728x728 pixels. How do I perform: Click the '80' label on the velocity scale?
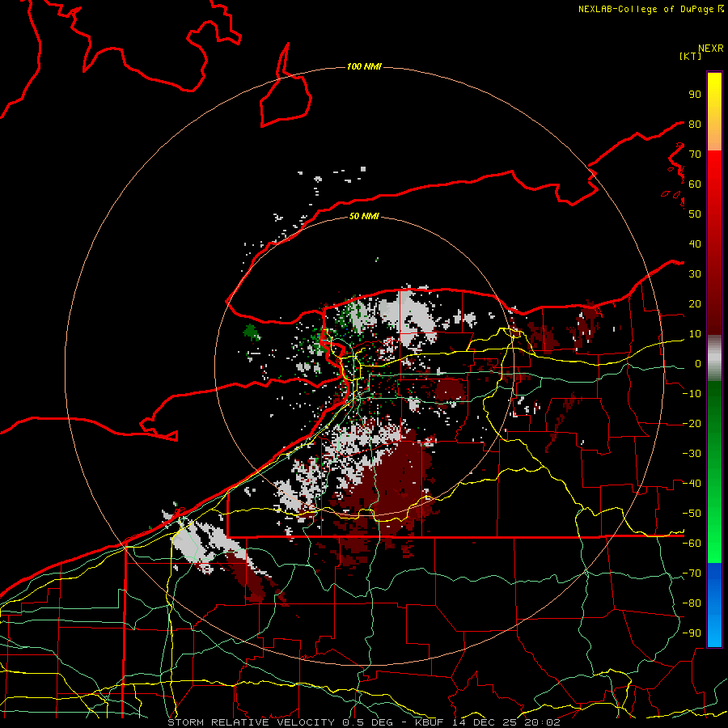[x=695, y=124]
